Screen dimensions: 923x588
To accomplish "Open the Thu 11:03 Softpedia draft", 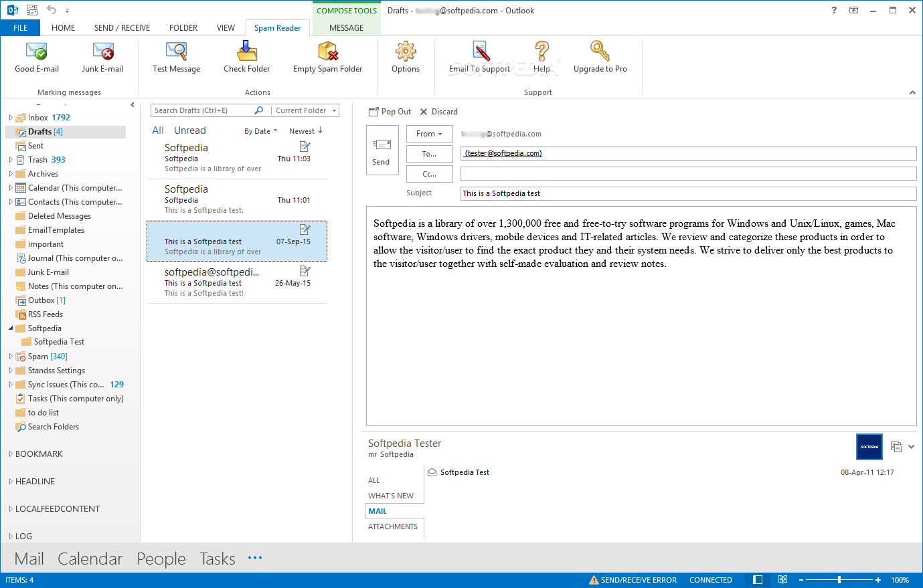I will [x=237, y=158].
